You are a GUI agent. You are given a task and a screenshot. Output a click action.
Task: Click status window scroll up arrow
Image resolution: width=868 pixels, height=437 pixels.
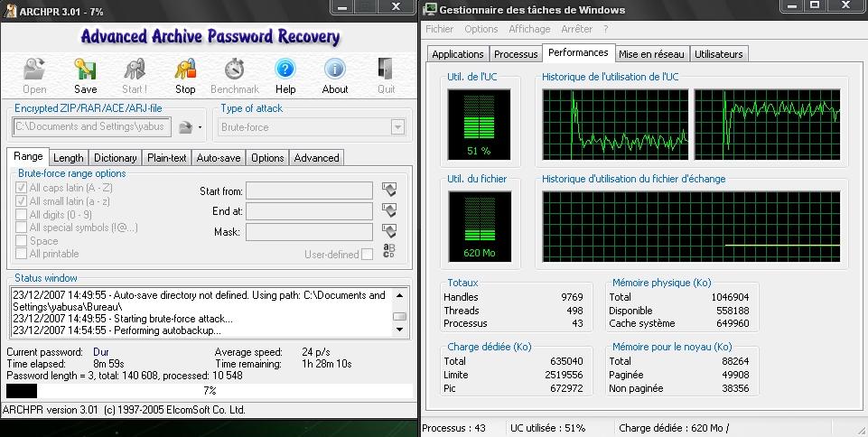tap(400, 295)
